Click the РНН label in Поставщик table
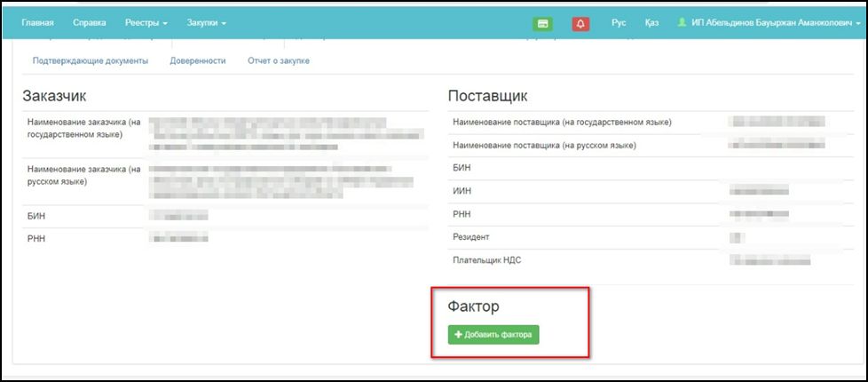Viewport: 868px width, 382px height. click(462, 214)
